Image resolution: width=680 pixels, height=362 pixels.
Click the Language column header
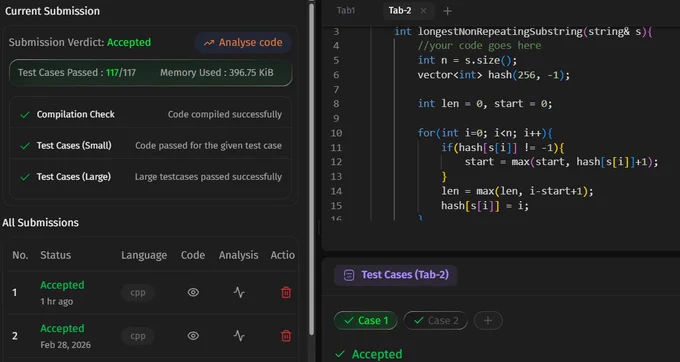144,255
